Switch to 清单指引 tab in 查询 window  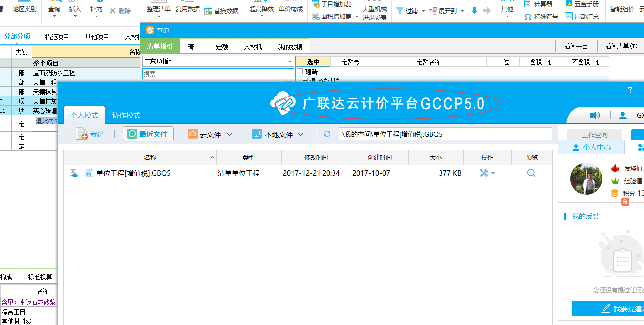(160, 47)
